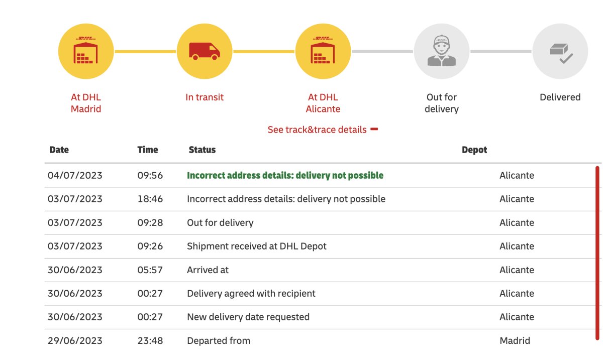
Task: Click the red delivery van icon
Action: pyautogui.click(x=204, y=51)
